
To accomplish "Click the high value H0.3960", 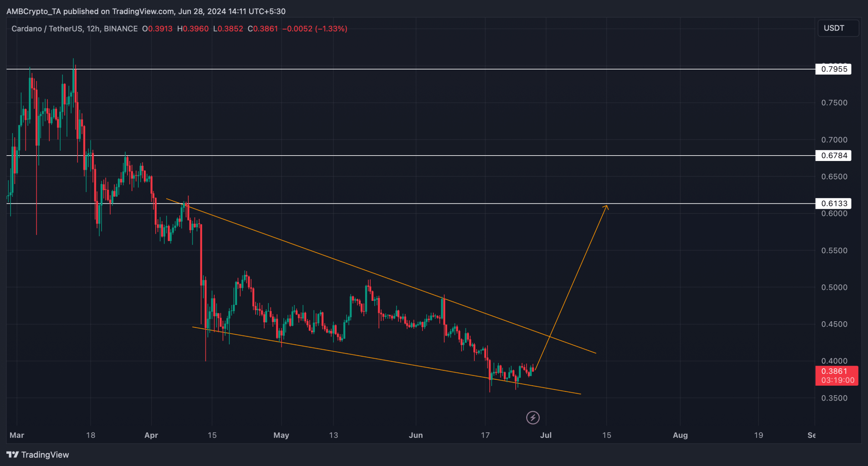I will pos(193,29).
